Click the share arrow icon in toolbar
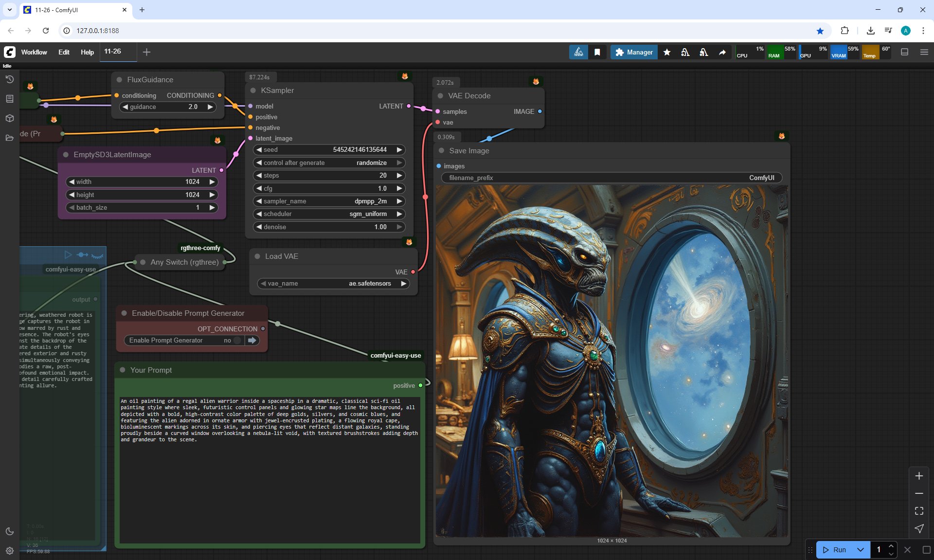934x560 pixels. tap(722, 52)
